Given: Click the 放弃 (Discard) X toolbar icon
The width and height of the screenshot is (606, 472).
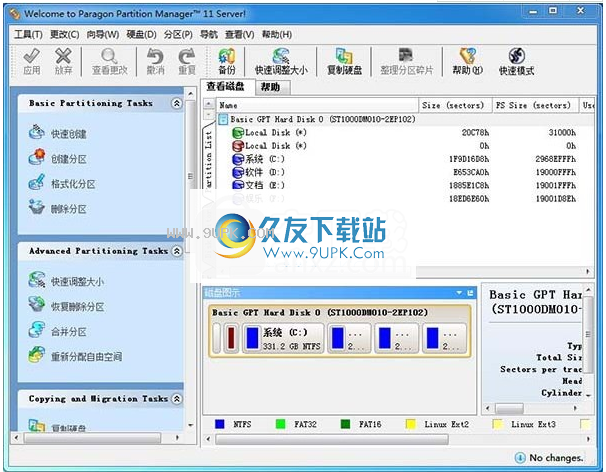Looking at the screenshot, I should point(63,56).
